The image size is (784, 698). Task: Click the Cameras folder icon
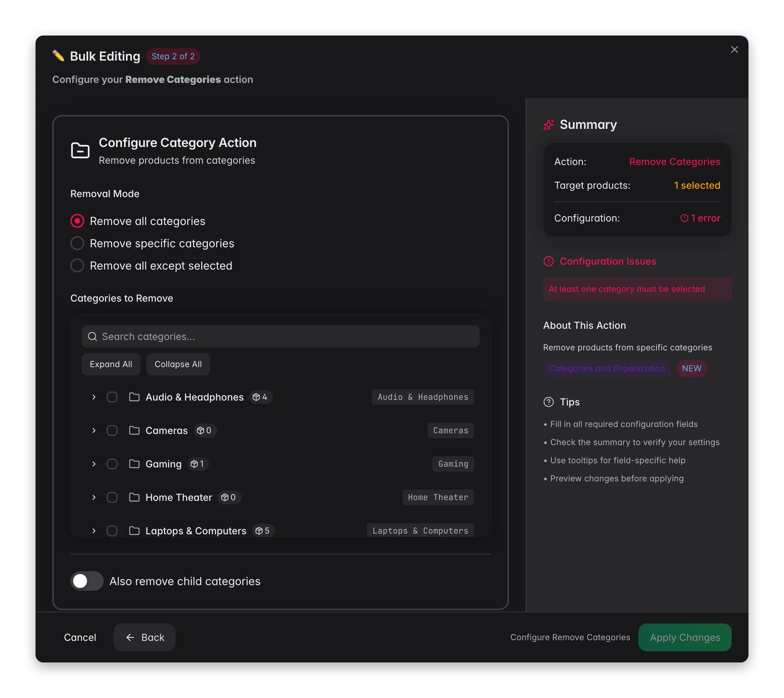[x=134, y=430]
